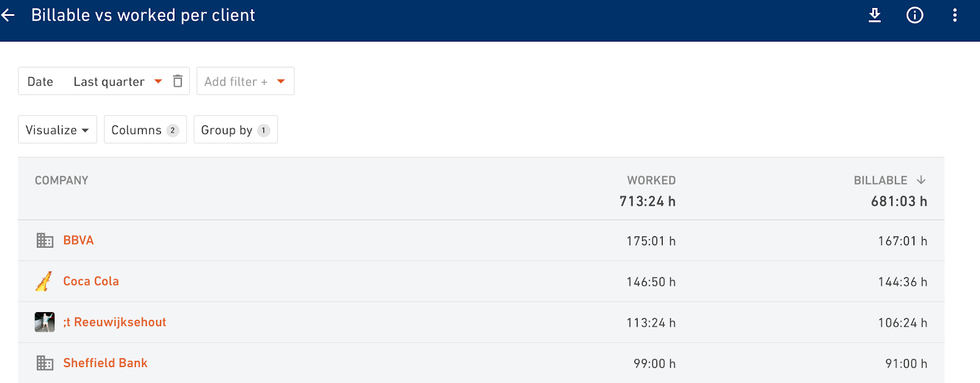Open the Coca Cola company link
The image size is (980, 383).
pyautogui.click(x=91, y=281)
